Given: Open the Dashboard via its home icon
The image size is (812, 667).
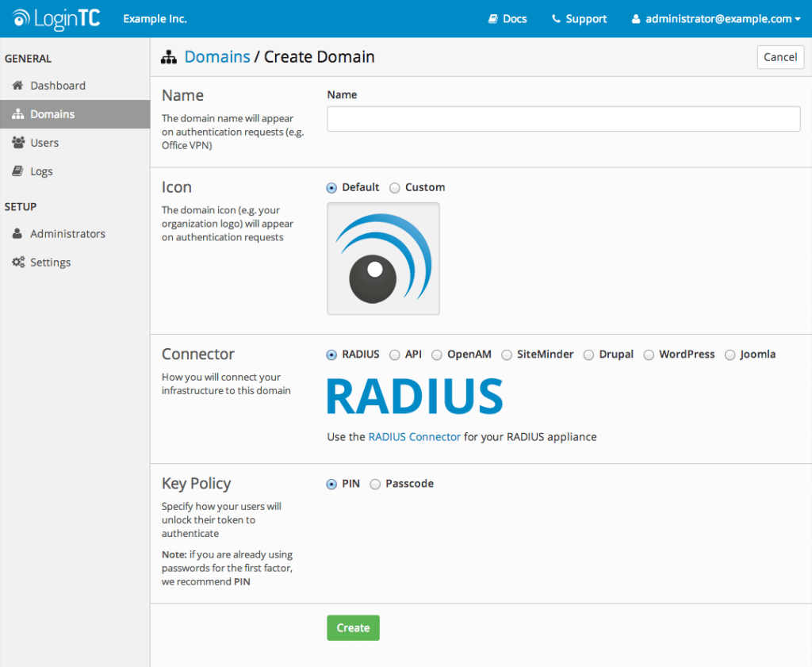Looking at the screenshot, I should point(17,86).
